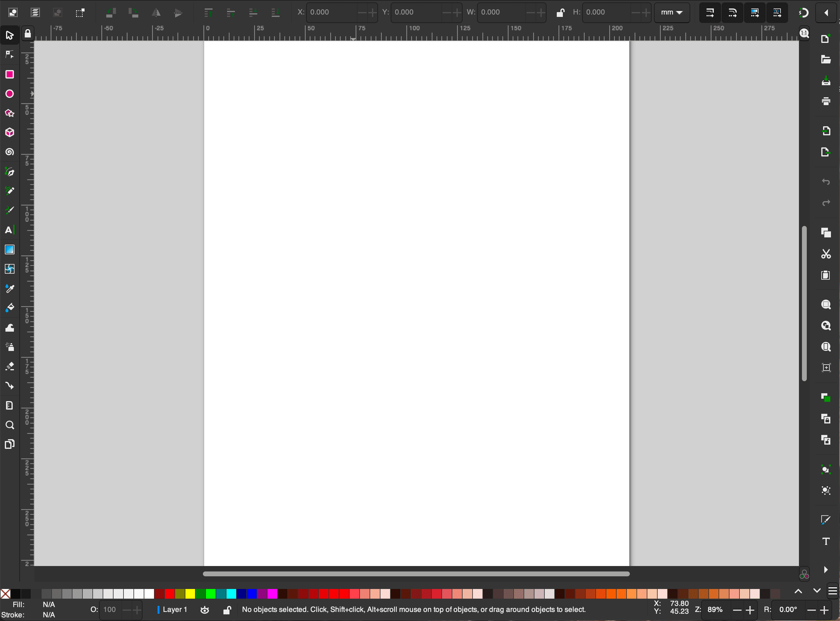Create a new document
This screenshot has width=840, height=621.
point(826,39)
